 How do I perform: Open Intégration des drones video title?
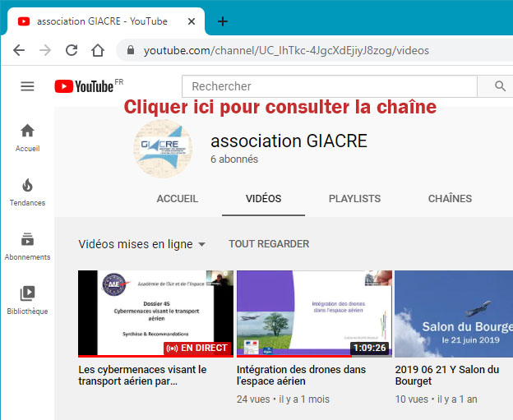300,376
